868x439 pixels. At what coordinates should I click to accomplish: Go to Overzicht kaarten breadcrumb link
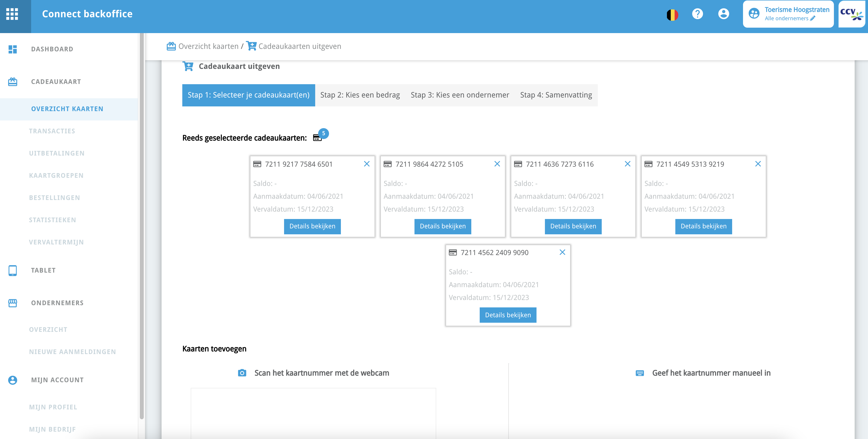[x=208, y=46]
